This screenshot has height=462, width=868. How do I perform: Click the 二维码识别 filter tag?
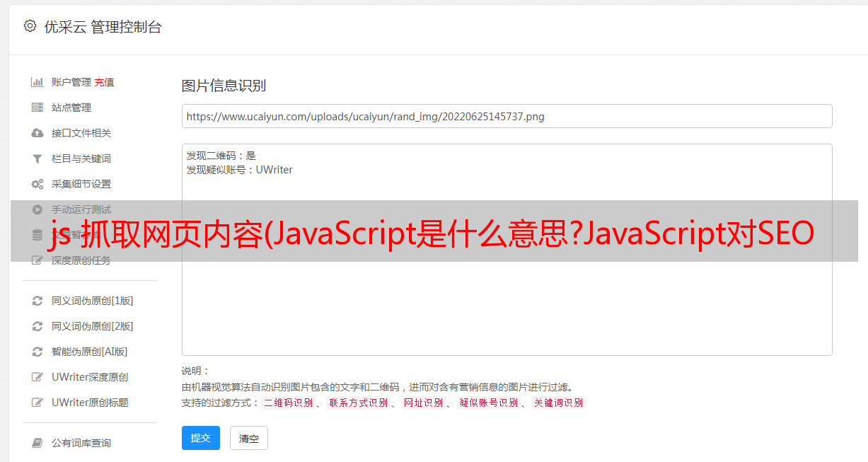coord(288,403)
